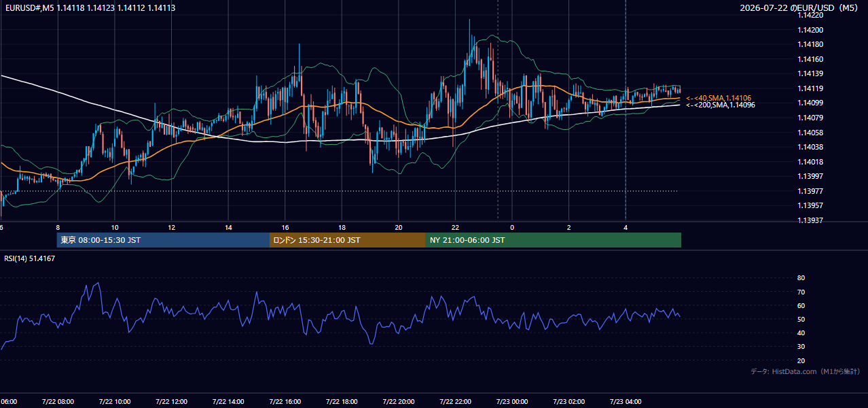Viewport: 868px width, 408px height.
Task: Click RSI axis level 30
Action: coord(801,347)
